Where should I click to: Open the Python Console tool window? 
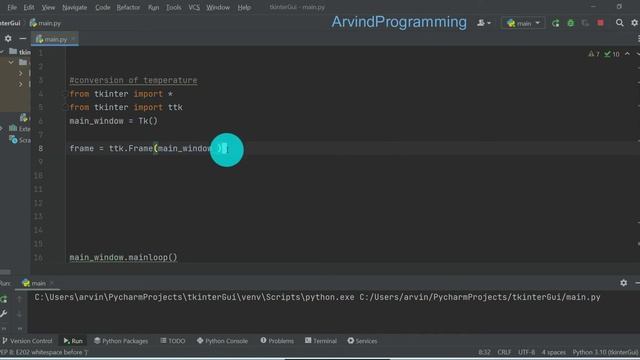pyautogui.click(x=222, y=341)
